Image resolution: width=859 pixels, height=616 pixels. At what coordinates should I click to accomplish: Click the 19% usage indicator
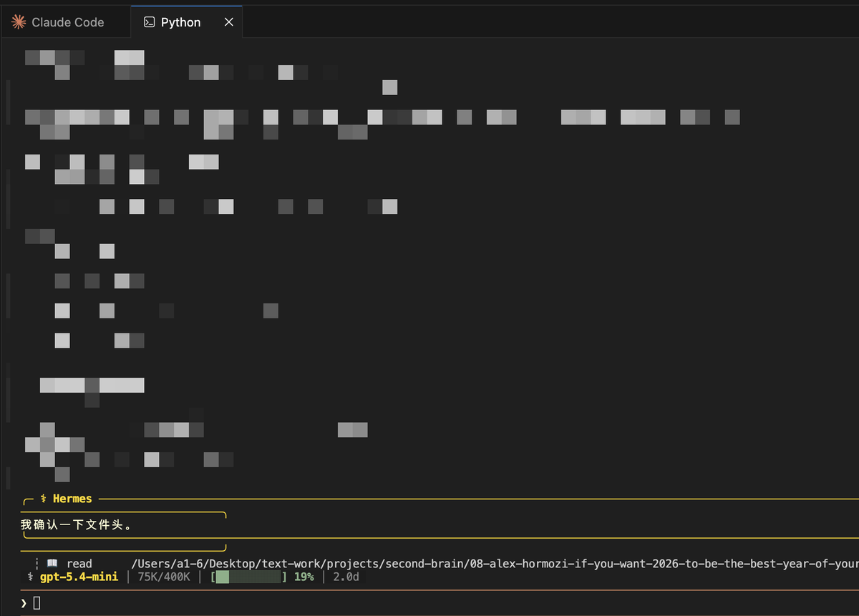click(304, 577)
